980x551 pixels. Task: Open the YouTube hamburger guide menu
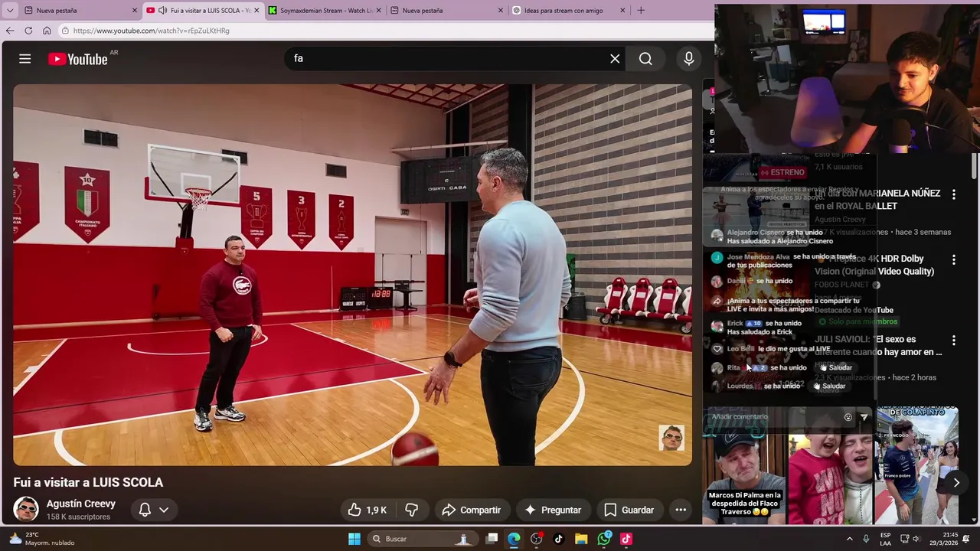click(x=24, y=59)
